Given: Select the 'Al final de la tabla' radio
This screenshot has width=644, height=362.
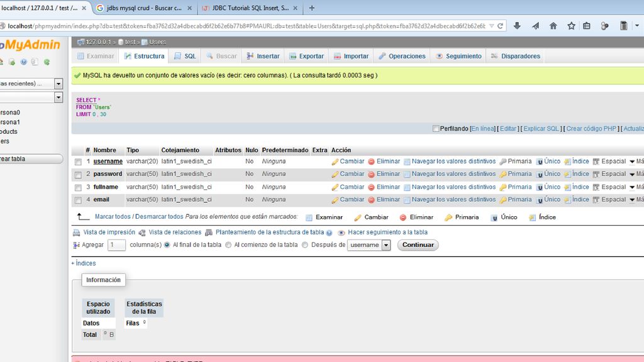Looking at the screenshot, I should coord(167,245).
